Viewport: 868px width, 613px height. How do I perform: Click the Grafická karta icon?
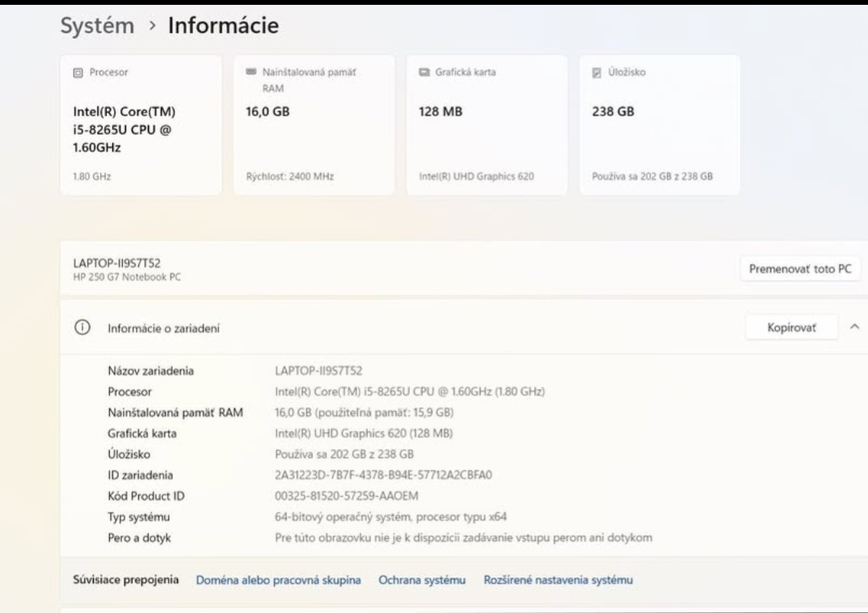coord(424,72)
